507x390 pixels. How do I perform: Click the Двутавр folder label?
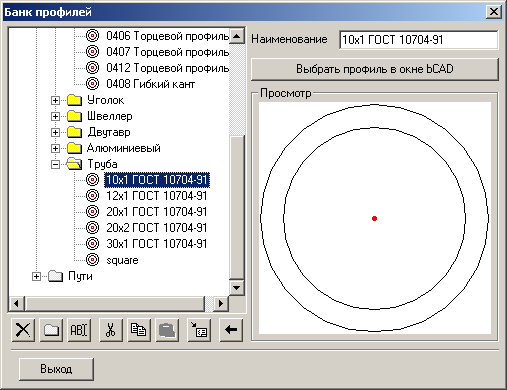point(109,132)
